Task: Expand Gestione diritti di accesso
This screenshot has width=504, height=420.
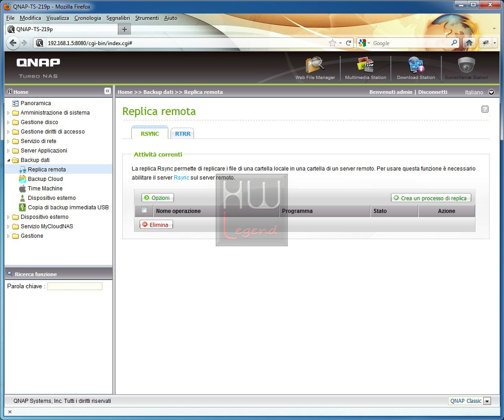Action: (x=9, y=132)
